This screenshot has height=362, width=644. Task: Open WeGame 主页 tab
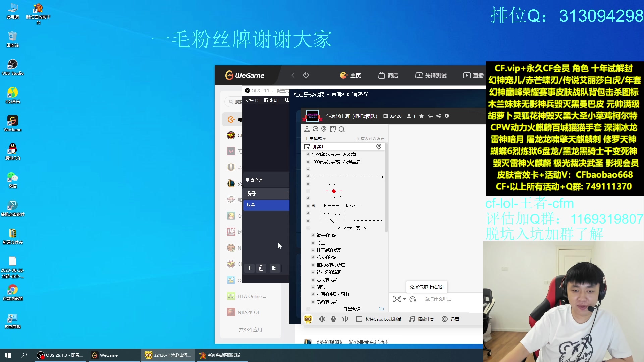[x=351, y=75]
